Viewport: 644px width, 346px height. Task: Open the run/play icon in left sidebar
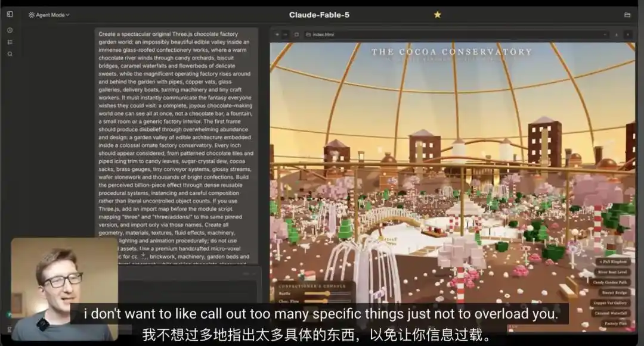(10, 30)
